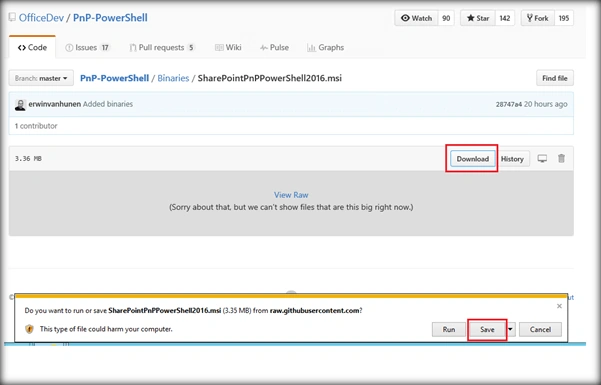The height and width of the screenshot is (385, 601).
Task: Open the OfficeDev organization link
Action: coord(41,18)
